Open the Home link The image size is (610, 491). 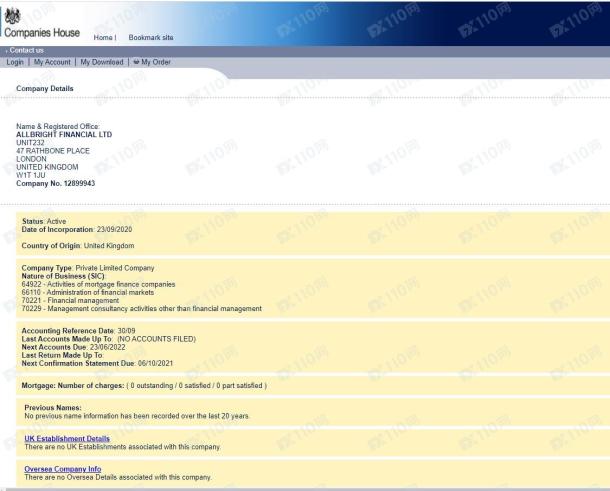[x=103, y=38]
